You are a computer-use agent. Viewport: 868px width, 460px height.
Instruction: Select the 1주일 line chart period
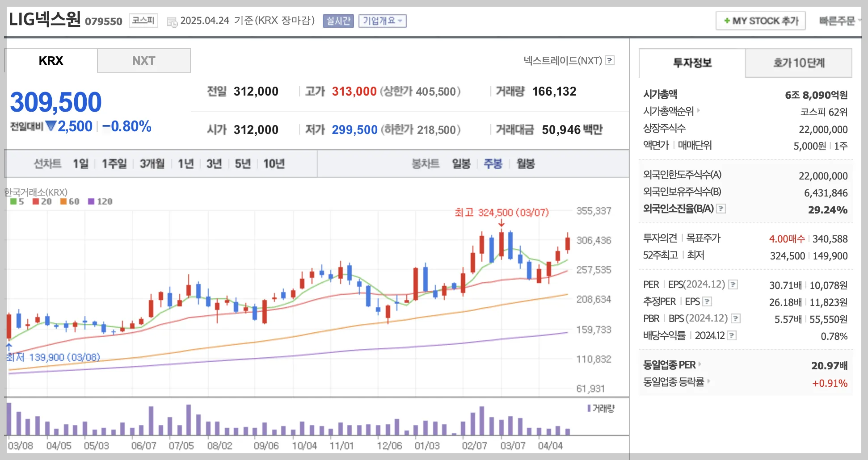coord(114,164)
